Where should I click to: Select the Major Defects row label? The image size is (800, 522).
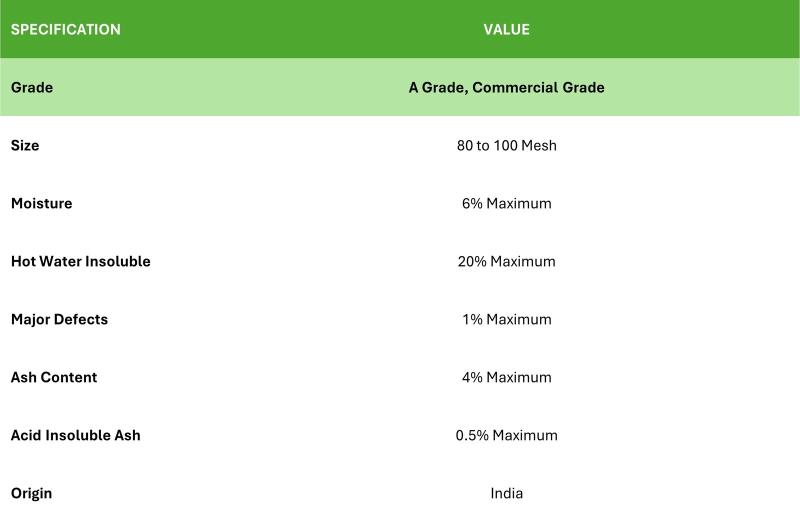pyautogui.click(x=60, y=319)
